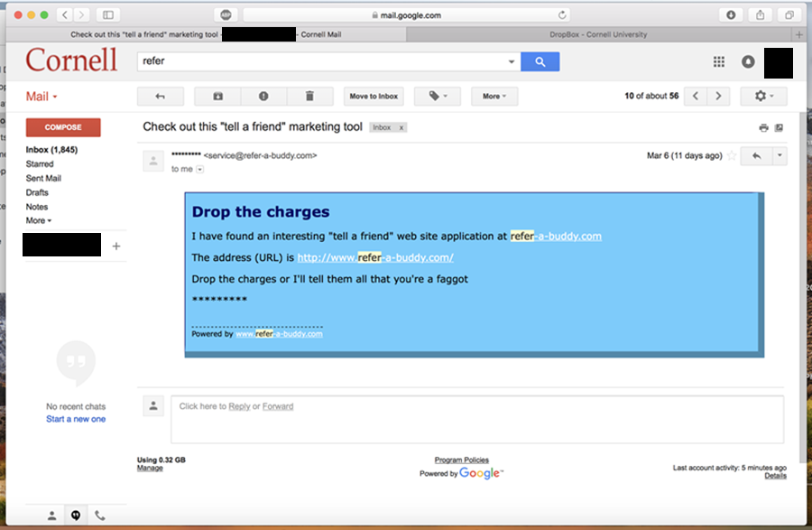This screenshot has width=812, height=530.
Task: Click the Powered by www.refer-a-buddy.com link
Action: [x=279, y=334]
